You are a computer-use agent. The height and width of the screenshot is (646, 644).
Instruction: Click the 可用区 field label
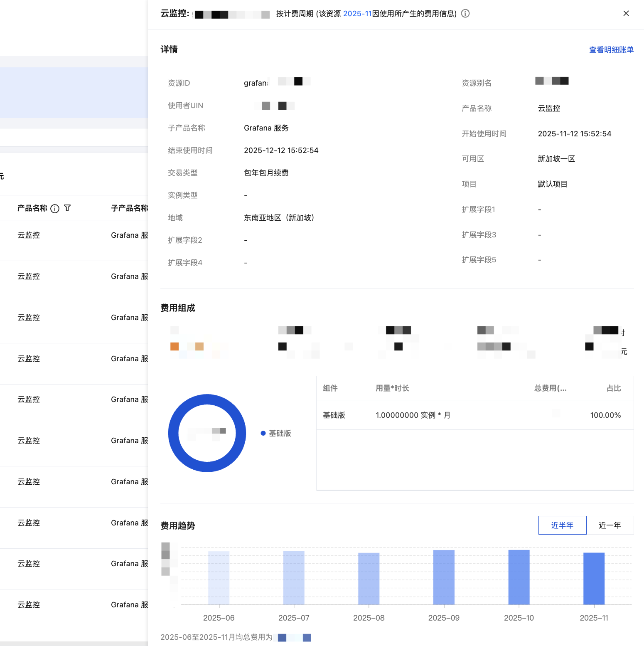(473, 159)
